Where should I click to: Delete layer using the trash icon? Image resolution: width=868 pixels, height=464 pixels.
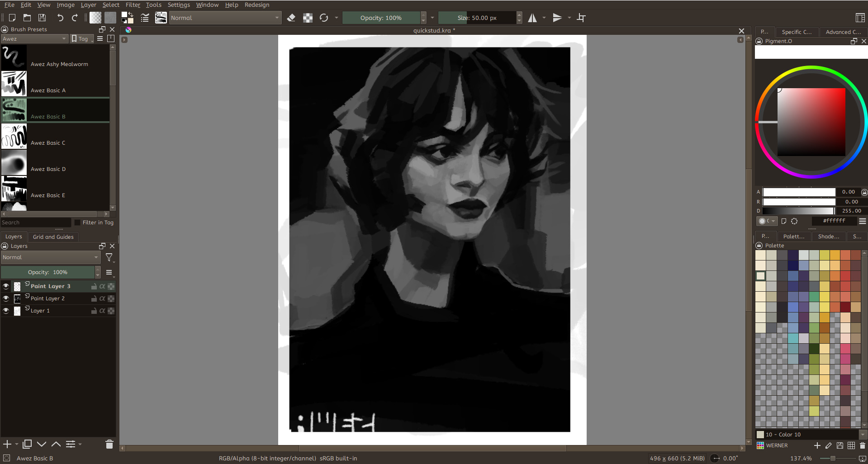click(x=109, y=444)
